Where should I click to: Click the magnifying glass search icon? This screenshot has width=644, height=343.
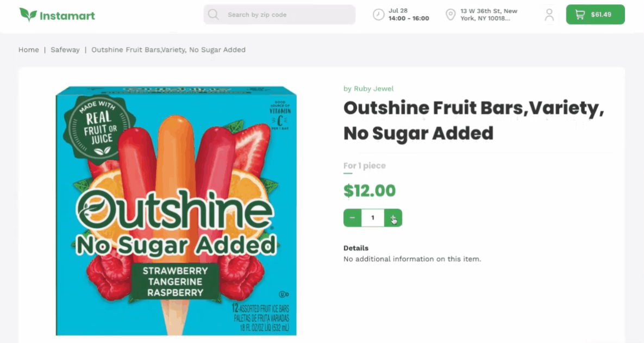(x=213, y=14)
